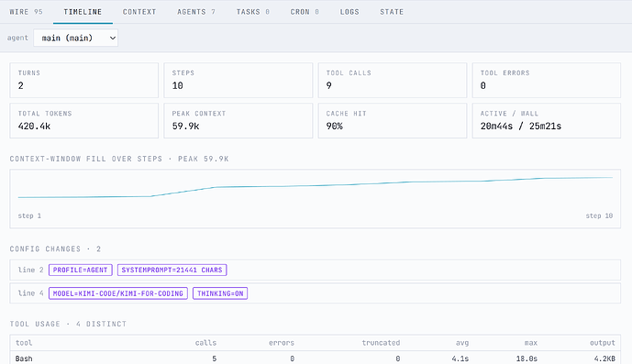Click the SYSTEMPROMPT=21441 CHARS tag

point(172,270)
